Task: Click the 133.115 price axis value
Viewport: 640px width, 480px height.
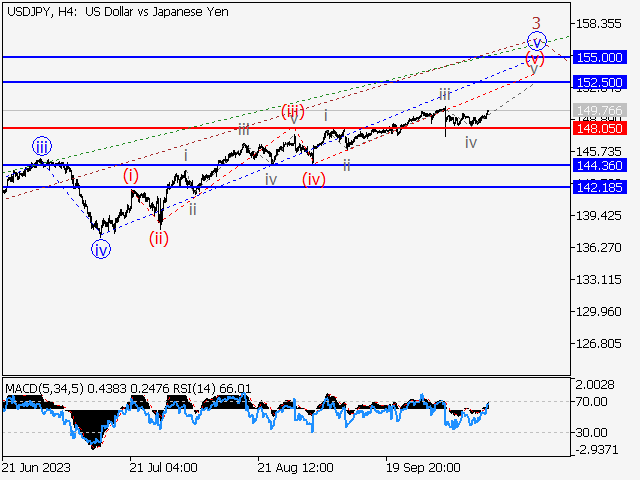Action: (598, 280)
